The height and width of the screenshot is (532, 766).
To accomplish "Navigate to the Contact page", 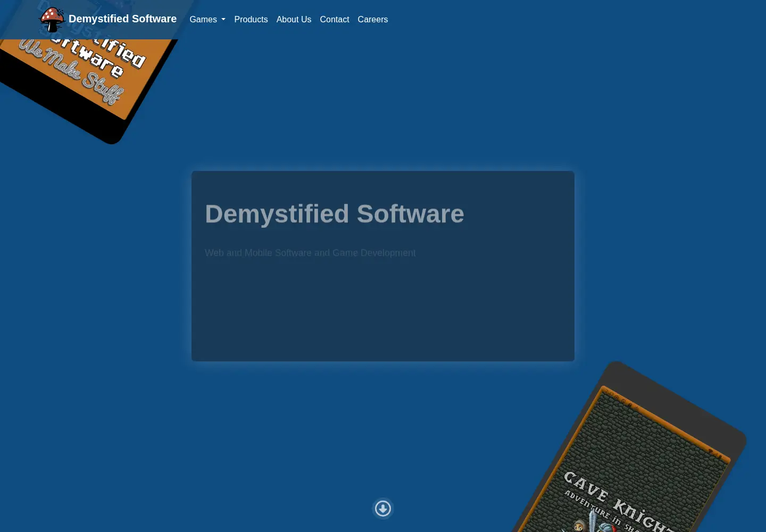I will [x=335, y=19].
